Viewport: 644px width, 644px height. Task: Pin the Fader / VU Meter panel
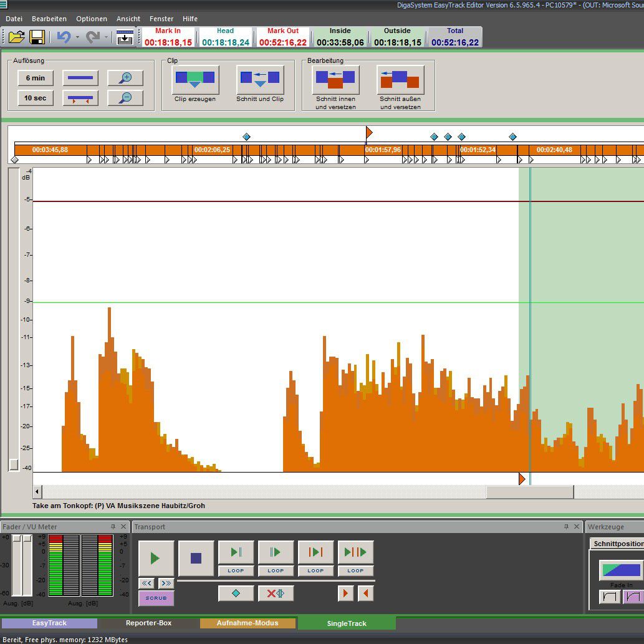pyautogui.click(x=113, y=527)
